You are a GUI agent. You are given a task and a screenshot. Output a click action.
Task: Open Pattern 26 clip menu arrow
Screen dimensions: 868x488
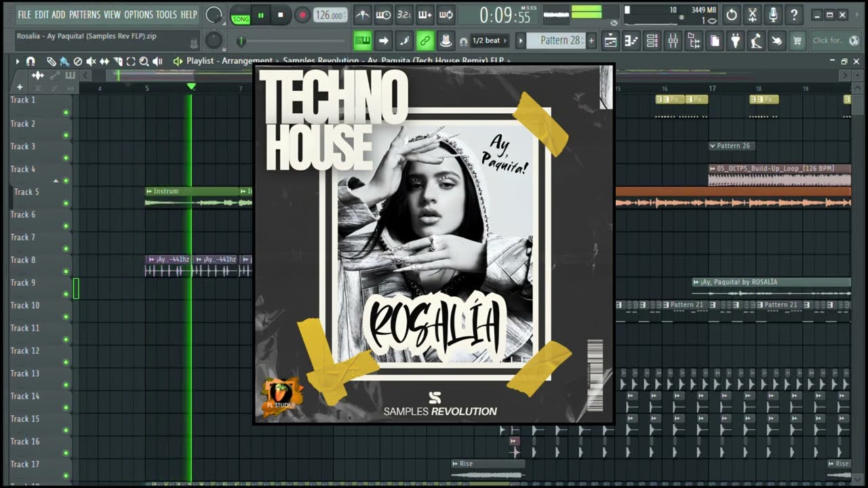713,146
